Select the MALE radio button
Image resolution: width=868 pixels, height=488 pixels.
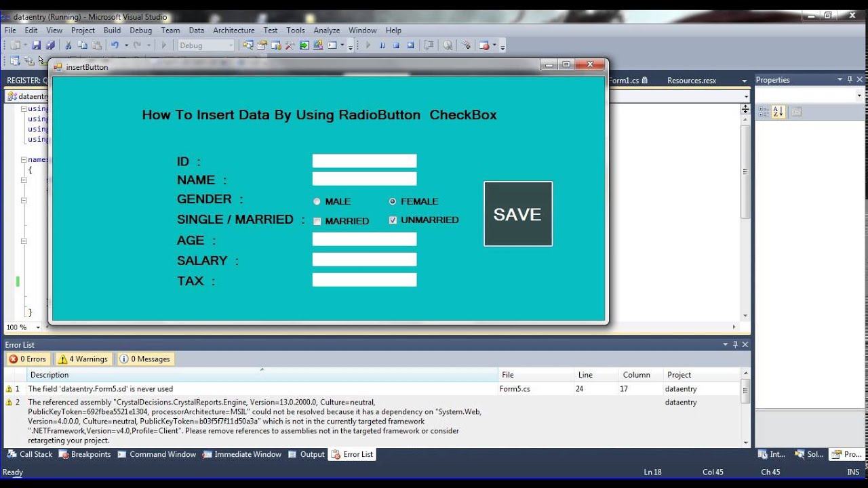[317, 201]
